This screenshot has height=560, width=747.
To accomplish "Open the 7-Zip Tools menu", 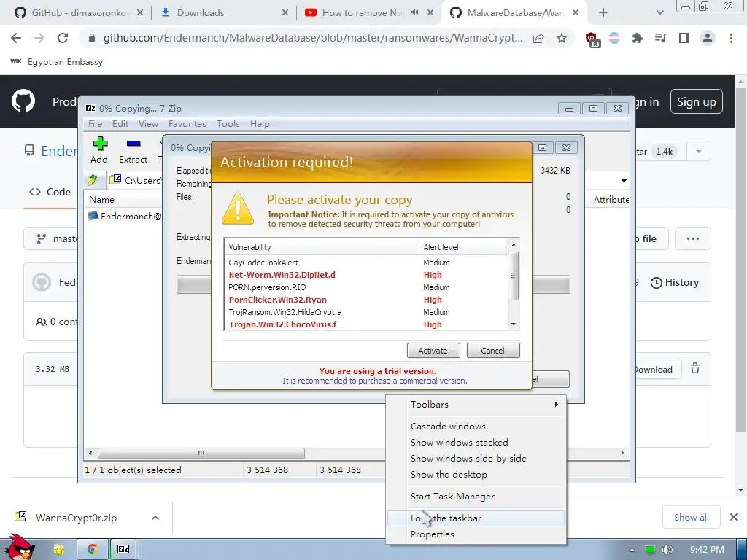I will (x=228, y=124).
